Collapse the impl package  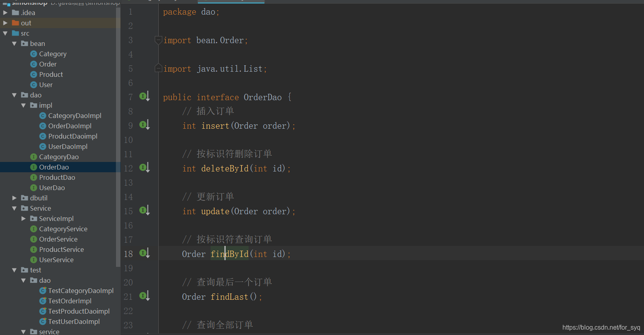[x=23, y=105]
